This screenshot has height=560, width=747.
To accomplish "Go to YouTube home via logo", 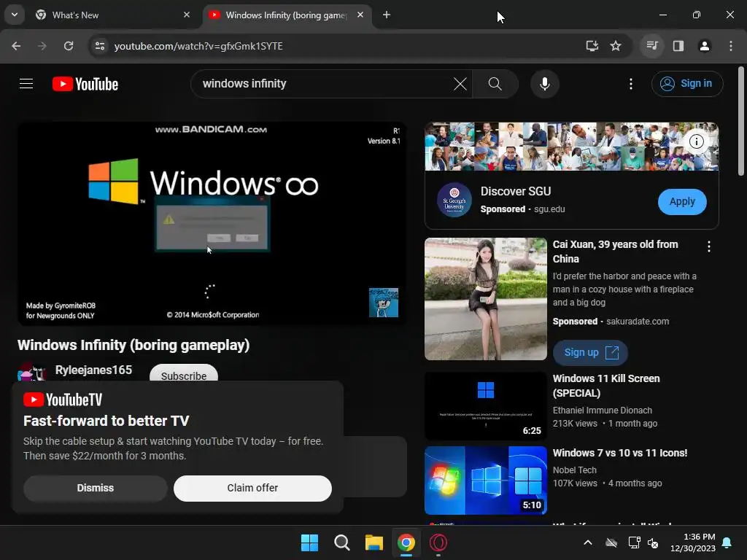I will (x=85, y=84).
